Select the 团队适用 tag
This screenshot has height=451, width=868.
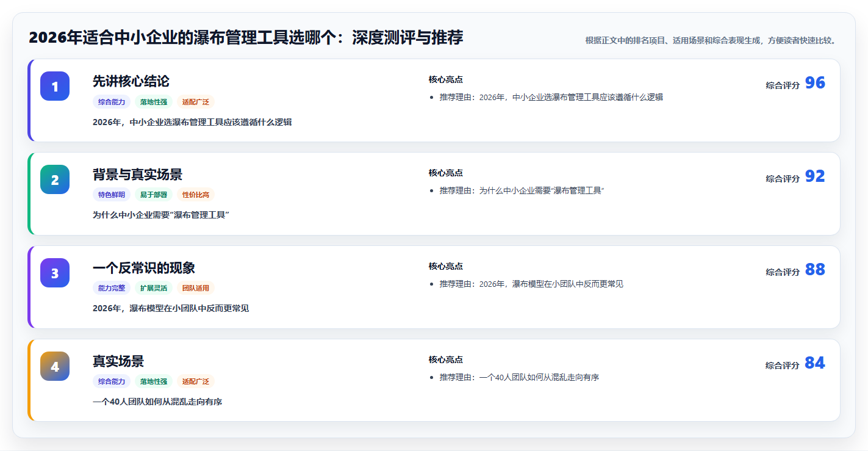tap(196, 288)
